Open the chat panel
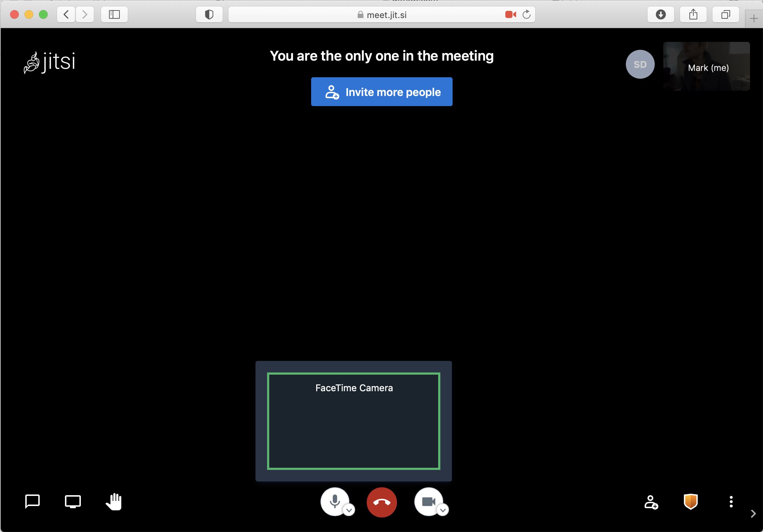 click(32, 502)
